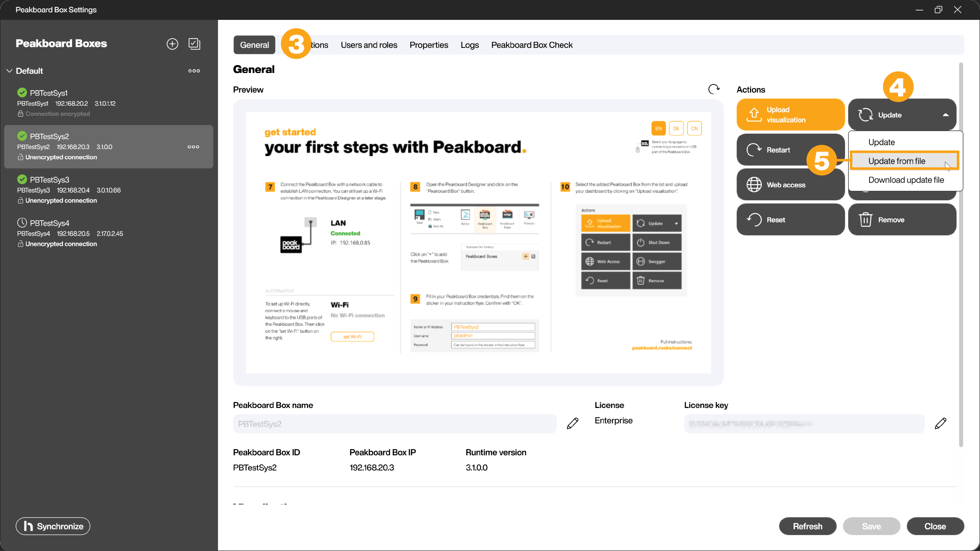
Task: Toggle PBTestSys3 unencrypted connection indicator
Action: 20,200
